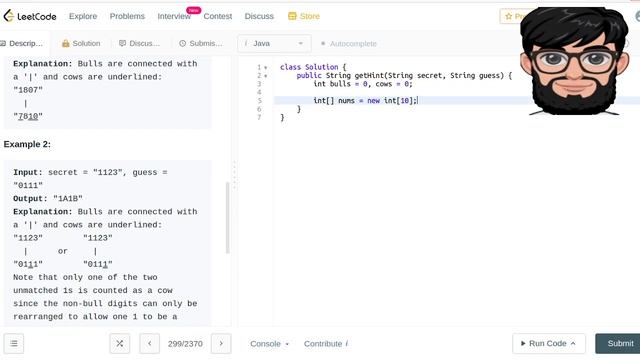Image resolution: width=640 pixels, height=360 pixels.
Task: Expand the Console panel
Action: coord(269,344)
